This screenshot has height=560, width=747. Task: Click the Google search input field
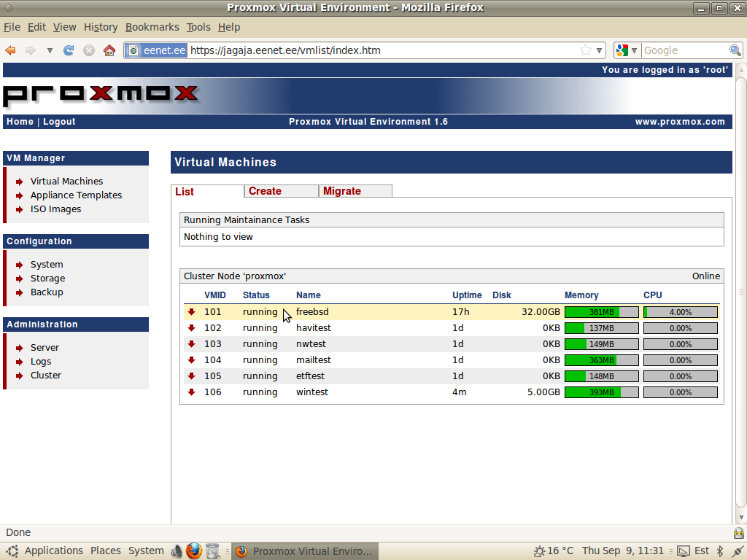685,50
